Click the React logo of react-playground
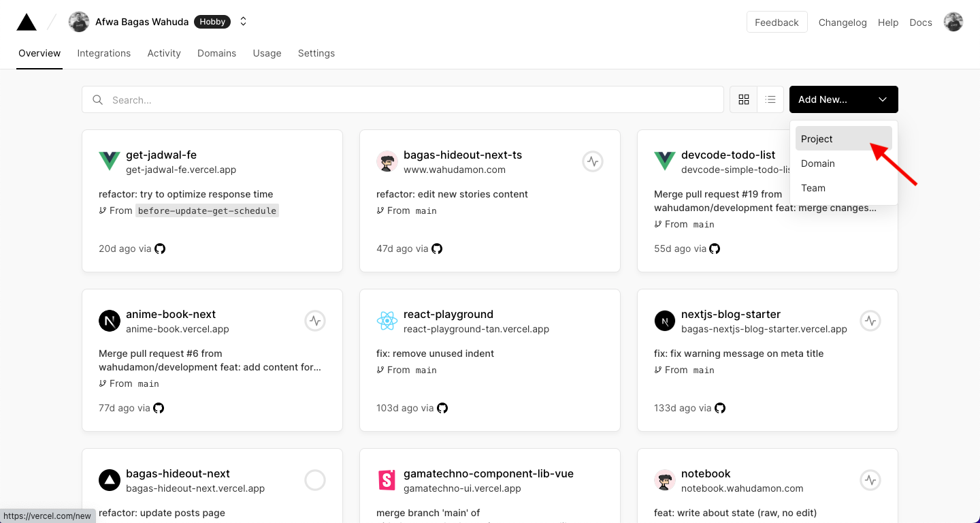 (x=387, y=321)
